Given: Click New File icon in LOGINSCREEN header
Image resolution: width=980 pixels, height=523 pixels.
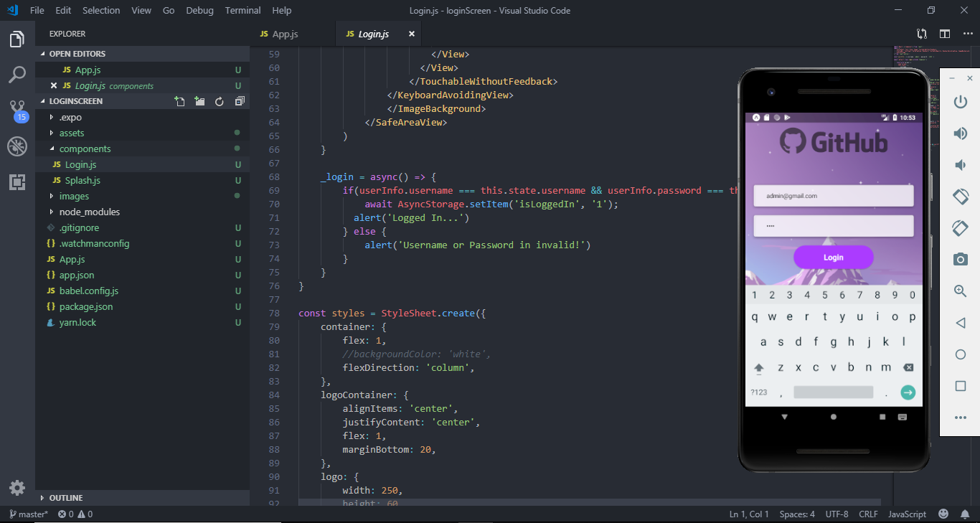Looking at the screenshot, I should click(179, 102).
